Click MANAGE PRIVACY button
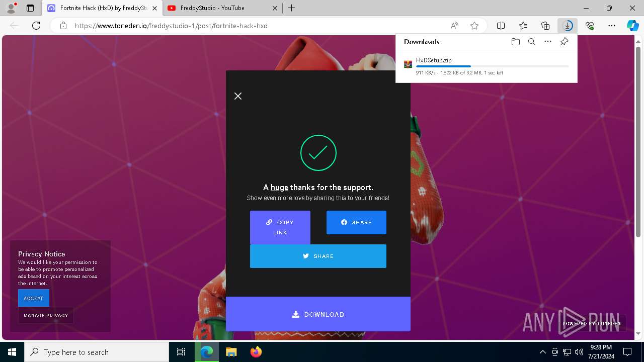Viewport: 644px width, 362px height. [46, 315]
